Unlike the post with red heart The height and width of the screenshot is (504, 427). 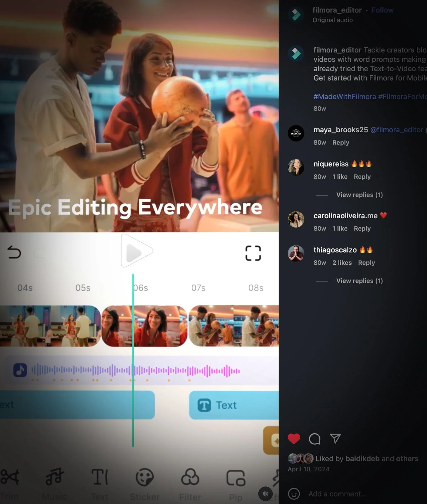click(x=294, y=439)
